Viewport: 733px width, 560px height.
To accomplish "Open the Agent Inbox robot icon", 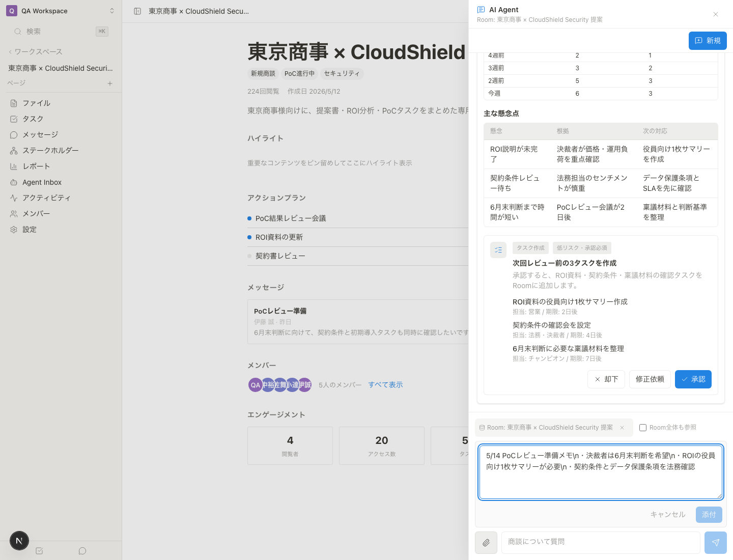I will (14, 182).
